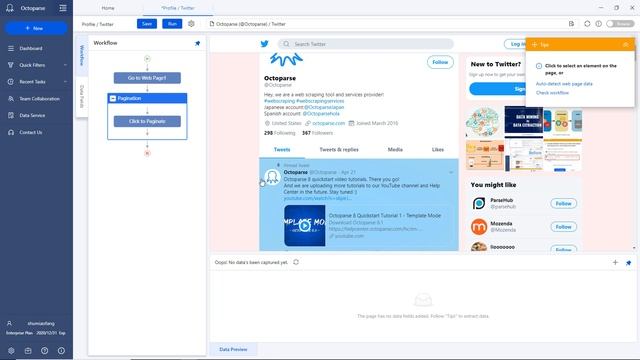The image size is (640, 360).
Task: Click the notes icon at address bar end
Action: [571, 24]
